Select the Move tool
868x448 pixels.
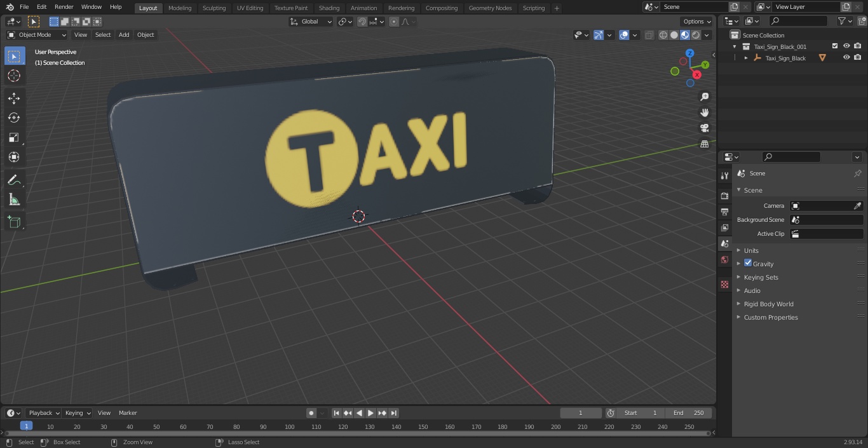pos(14,98)
